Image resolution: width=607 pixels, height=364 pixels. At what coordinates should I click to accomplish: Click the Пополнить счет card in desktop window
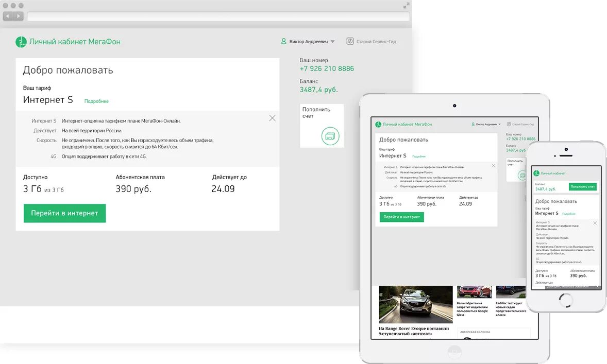pyautogui.click(x=322, y=126)
